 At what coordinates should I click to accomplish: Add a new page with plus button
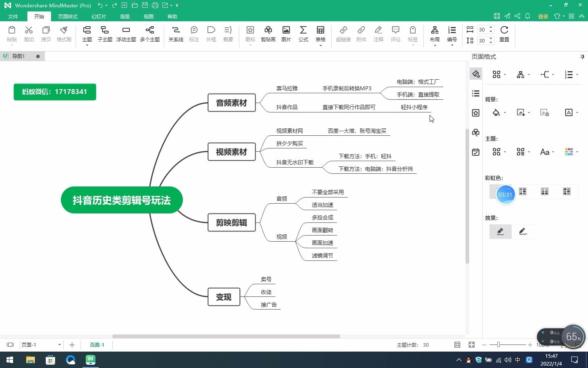[x=72, y=345]
